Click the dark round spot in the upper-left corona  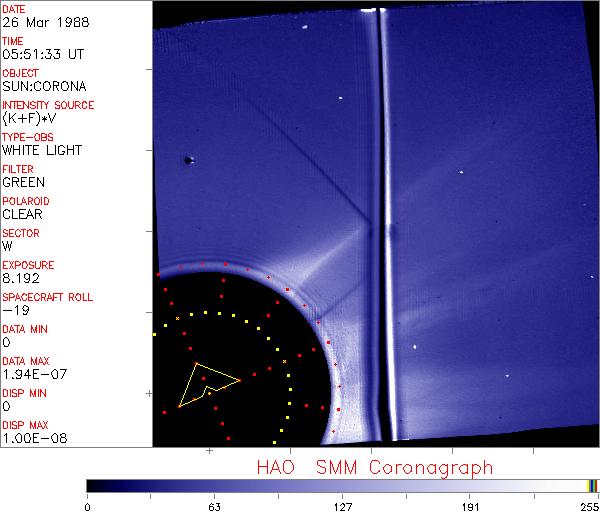(x=187, y=160)
